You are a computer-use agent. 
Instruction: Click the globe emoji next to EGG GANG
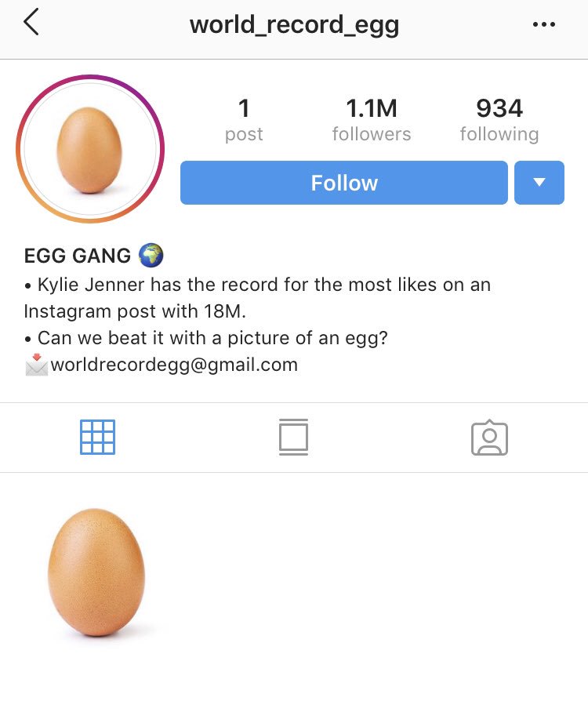click(151, 256)
